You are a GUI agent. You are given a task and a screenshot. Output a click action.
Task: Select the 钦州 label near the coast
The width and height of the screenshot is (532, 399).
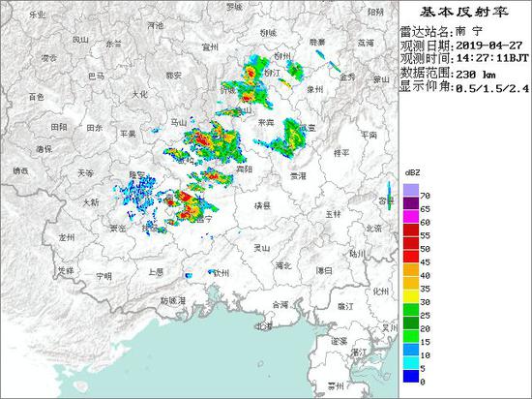coord(221,273)
